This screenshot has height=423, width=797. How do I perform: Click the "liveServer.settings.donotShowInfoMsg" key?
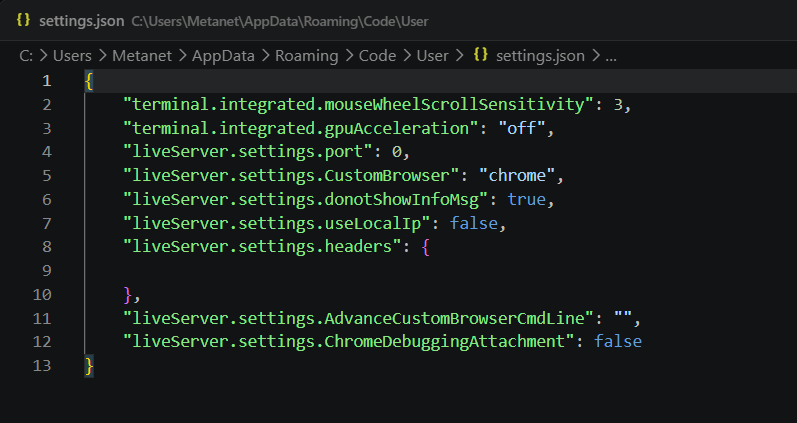(306, 199)
